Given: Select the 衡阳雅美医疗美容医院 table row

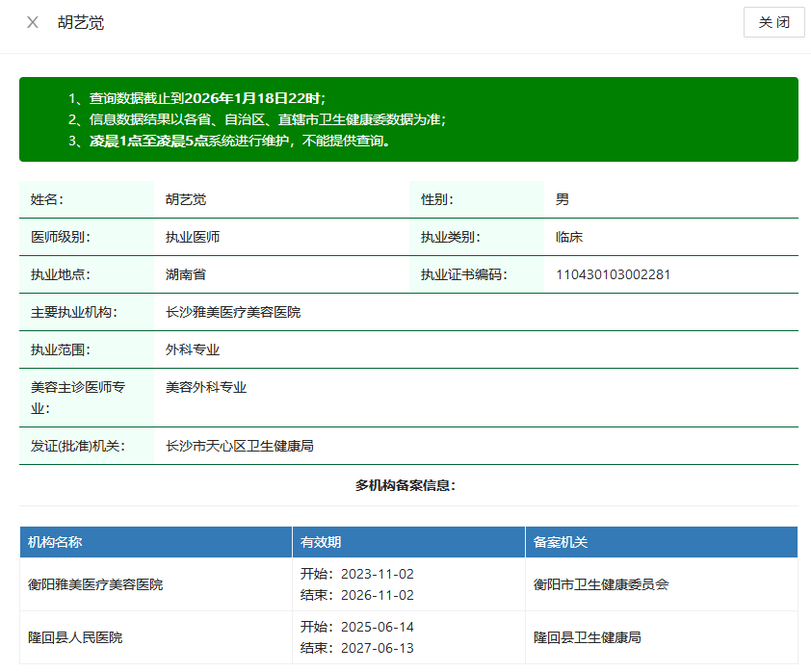Looking at the screenshot, I should (x=95, y=584).
